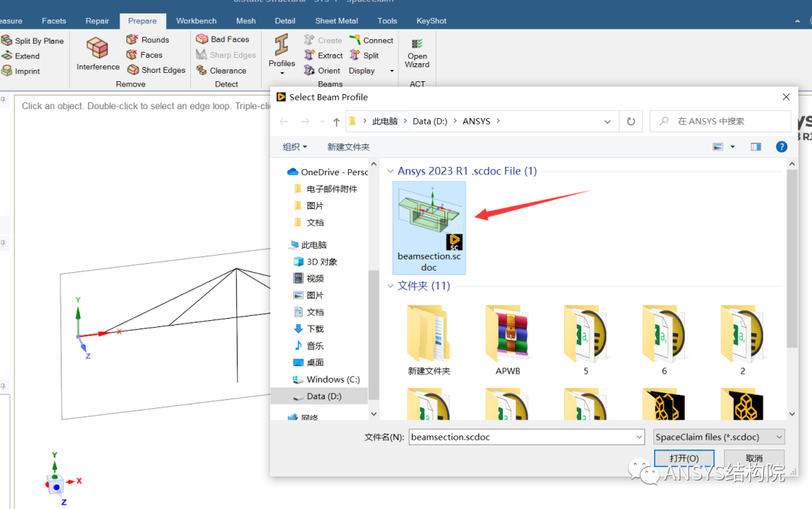Select the Rounds removal tool

[148, 39]
